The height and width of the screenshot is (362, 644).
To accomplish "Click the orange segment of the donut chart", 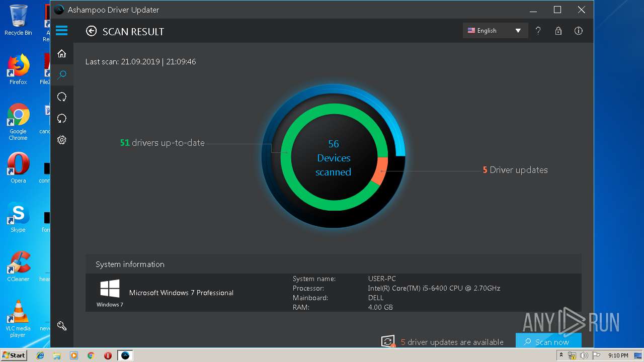I will [x=379, y=170].
